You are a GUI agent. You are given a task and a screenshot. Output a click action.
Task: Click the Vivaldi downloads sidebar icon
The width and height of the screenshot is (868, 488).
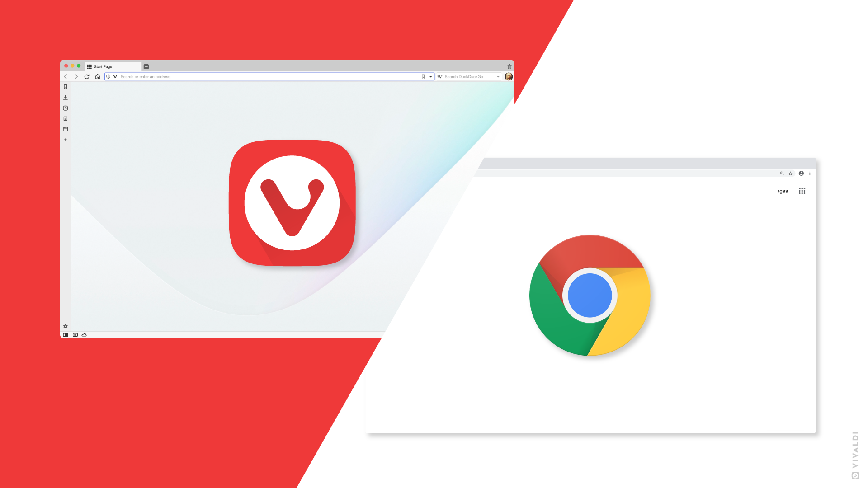click(66, 97)
